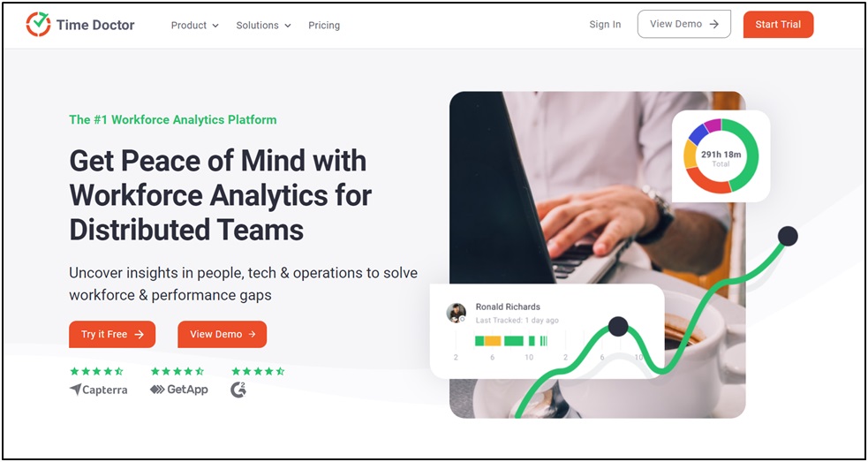Screen dimensions: 868x462
Task: Click the G2 badge icon
Action: 238,390
